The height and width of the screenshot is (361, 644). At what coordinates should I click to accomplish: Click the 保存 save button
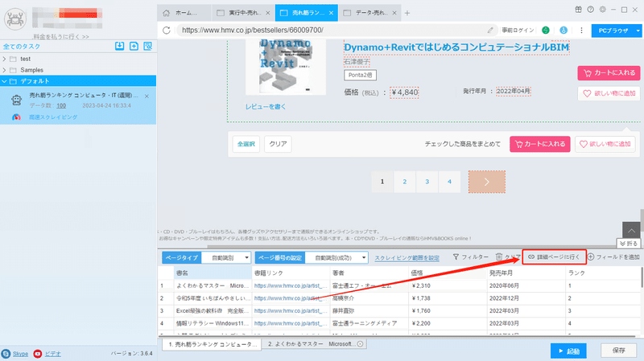pyautogui.click(x=618, y=351)
